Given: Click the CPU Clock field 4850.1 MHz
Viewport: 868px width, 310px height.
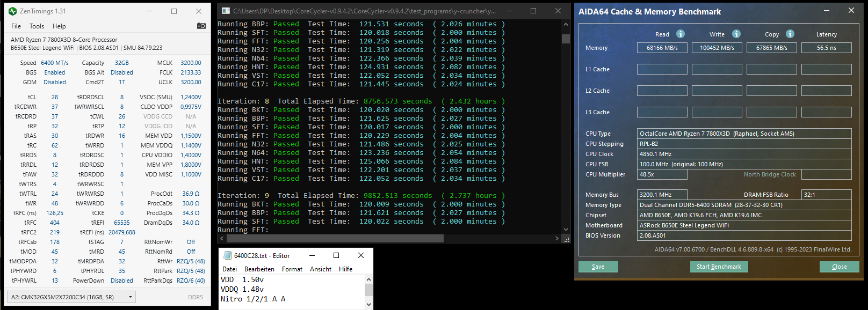Looking at the screenshot, I should [x=744, y=154].
